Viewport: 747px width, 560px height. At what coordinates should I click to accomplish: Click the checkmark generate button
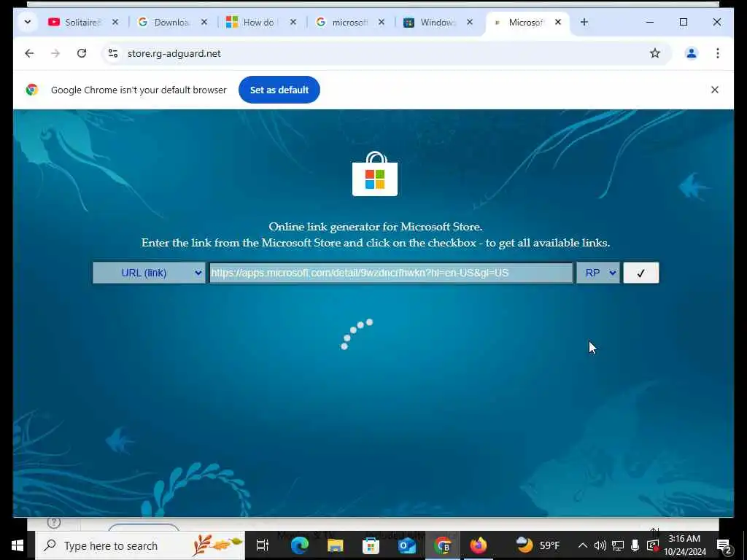tap(640, 273)
